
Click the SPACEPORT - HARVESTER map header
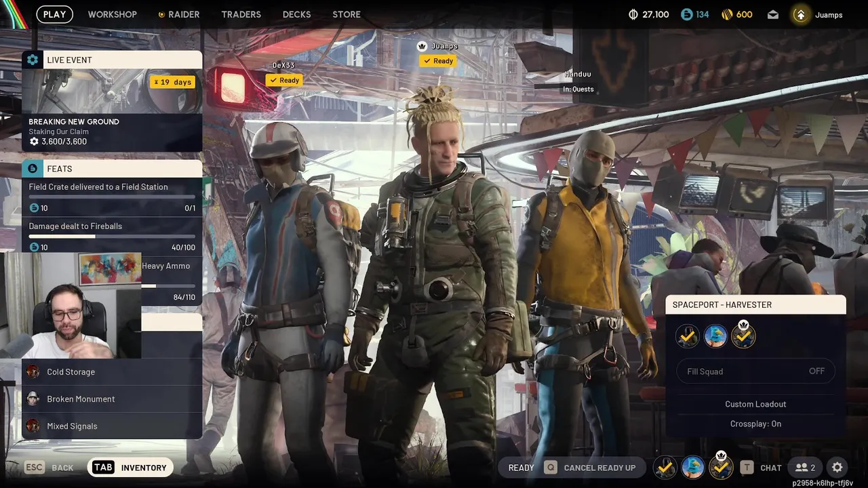[755, 305]
